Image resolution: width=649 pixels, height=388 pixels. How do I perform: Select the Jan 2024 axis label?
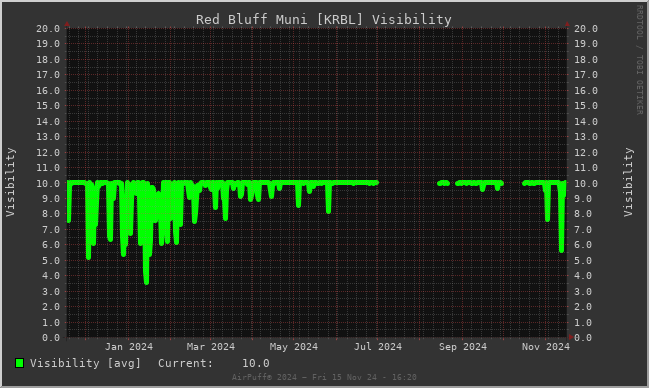[x=129, y=347]
